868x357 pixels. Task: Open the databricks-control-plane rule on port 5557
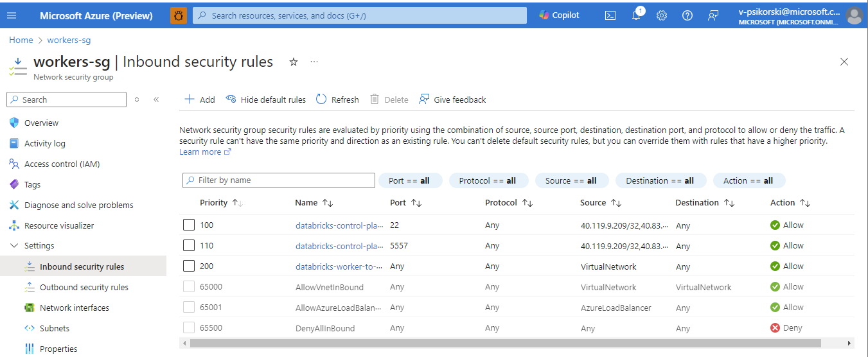339,246
